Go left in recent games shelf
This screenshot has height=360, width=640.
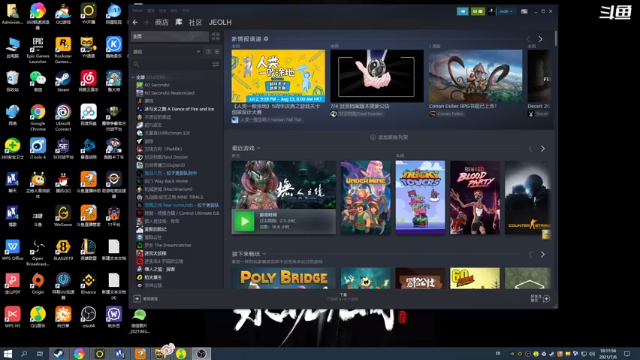point(531,149)
